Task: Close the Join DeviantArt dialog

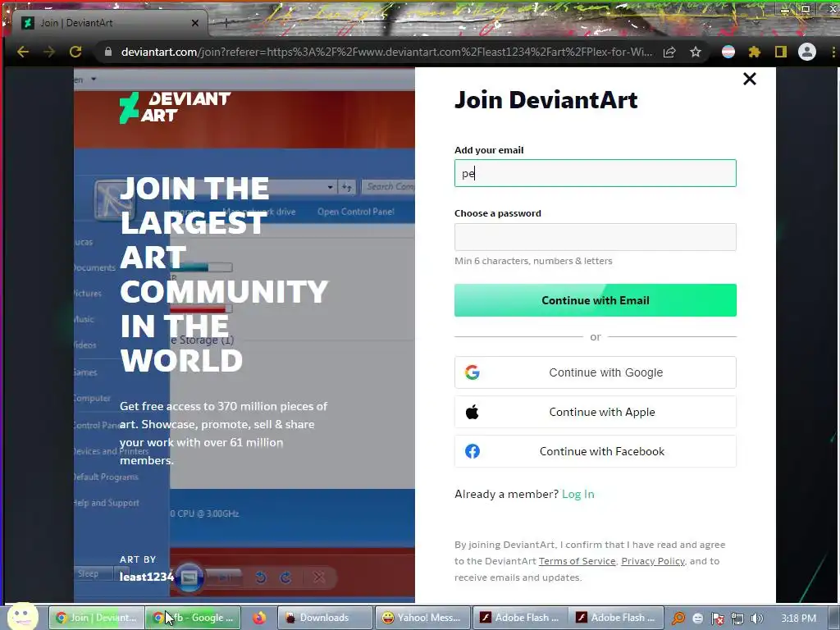Action: [x=750, y=79]
